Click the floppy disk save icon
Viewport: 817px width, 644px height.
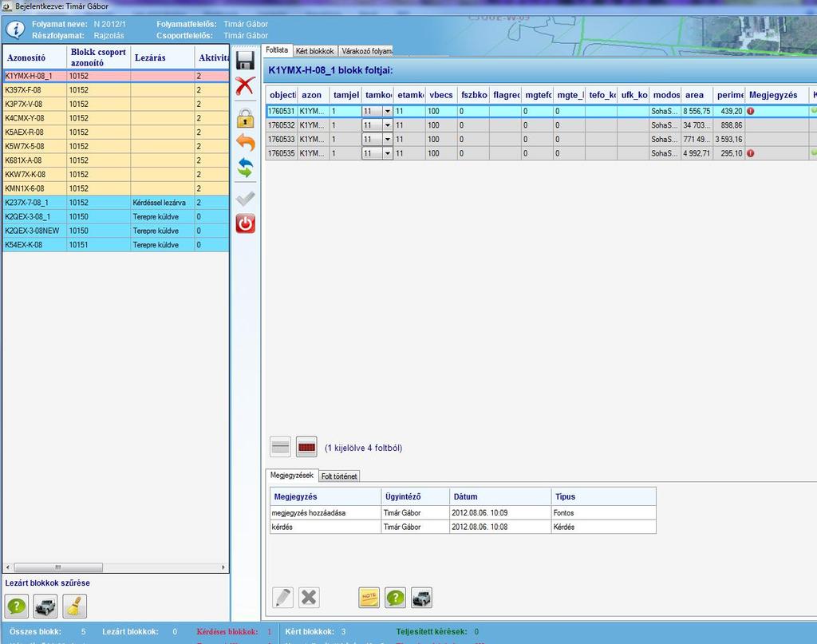246,61
